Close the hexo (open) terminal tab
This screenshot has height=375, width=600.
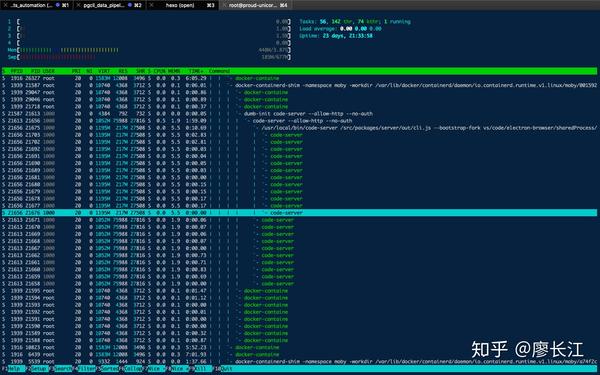coord(152,5)
